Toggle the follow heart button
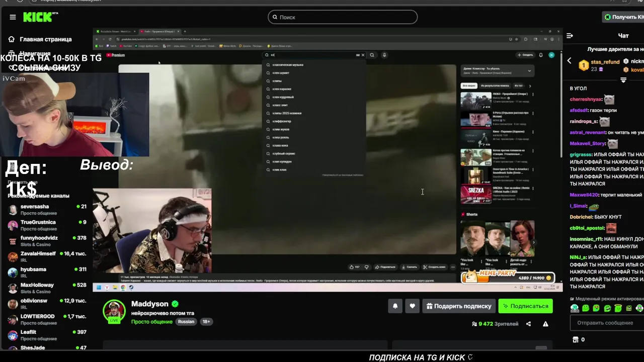The image size is (644, 362). pyautogui.click(x=412, y=306)
